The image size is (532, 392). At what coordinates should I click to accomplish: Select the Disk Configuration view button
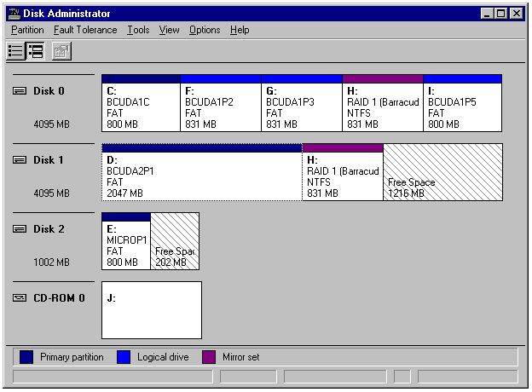36,51
